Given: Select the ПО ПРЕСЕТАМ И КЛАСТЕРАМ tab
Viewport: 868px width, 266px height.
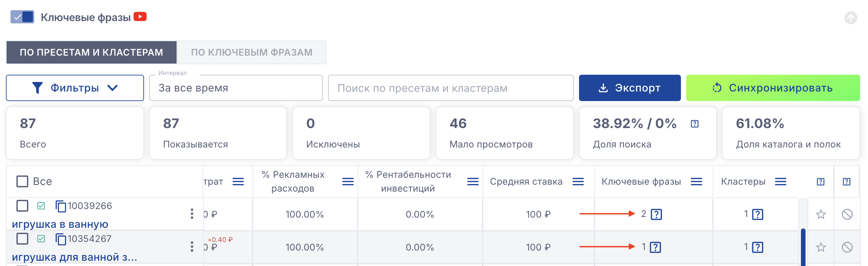Looking at the screenshot, I should tap(91, 52).
